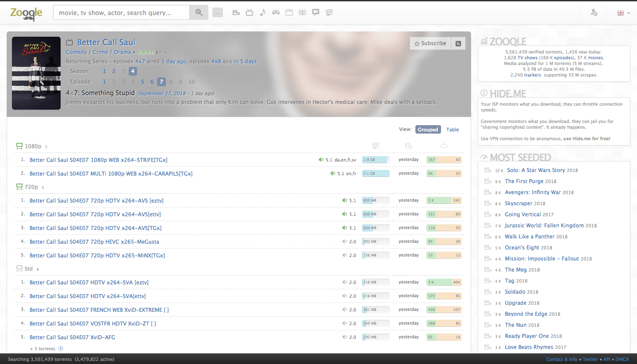This screenshot has width=637, height=364.
Task: Click the 1080p group monitor icon
Action: point(19,146)
